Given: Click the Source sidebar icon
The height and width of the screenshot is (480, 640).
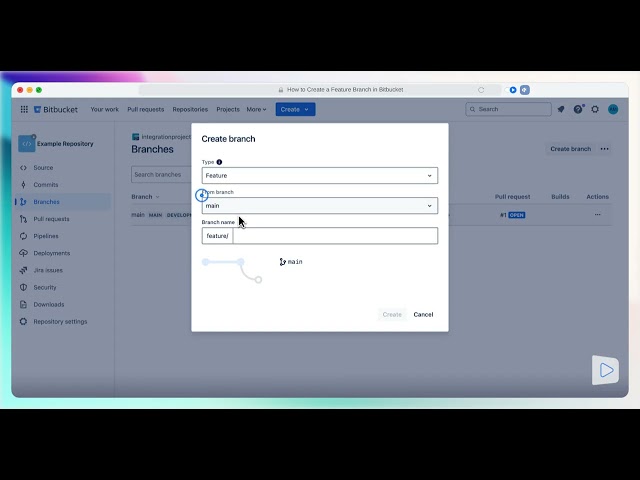Looking at the screenshot, I should [23, 168].
